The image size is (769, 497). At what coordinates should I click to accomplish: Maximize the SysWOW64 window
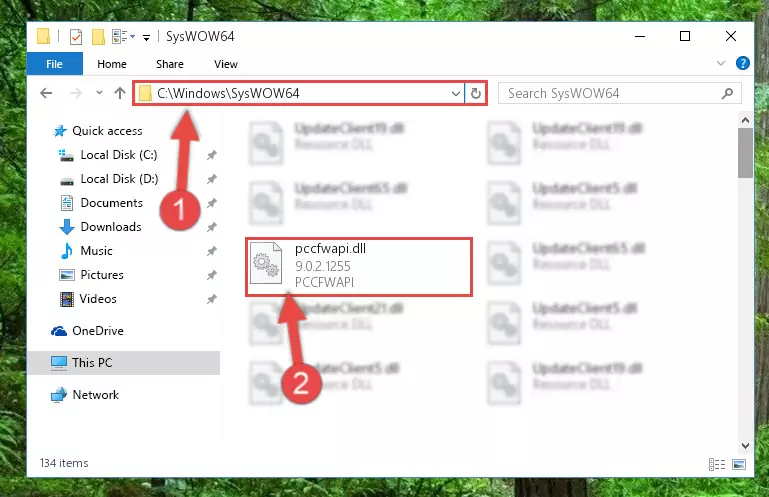click(x=685, y=36)
